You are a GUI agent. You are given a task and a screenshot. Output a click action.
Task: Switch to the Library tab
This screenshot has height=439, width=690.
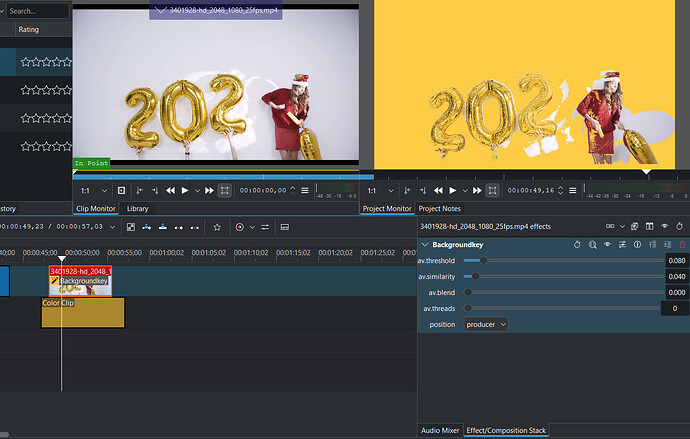[137, 209]
